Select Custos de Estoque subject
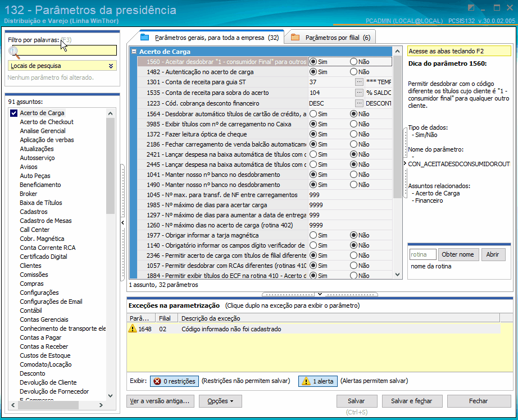The image size is (518, 420). [46, 355]
